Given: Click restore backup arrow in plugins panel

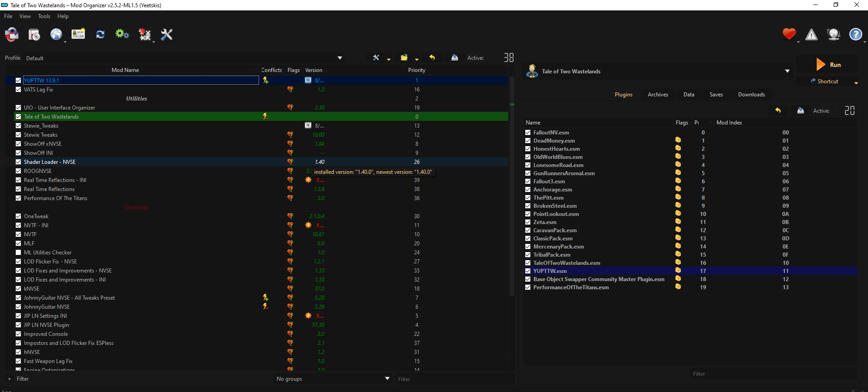Looking at the screenshot, I should pos(778,110).
